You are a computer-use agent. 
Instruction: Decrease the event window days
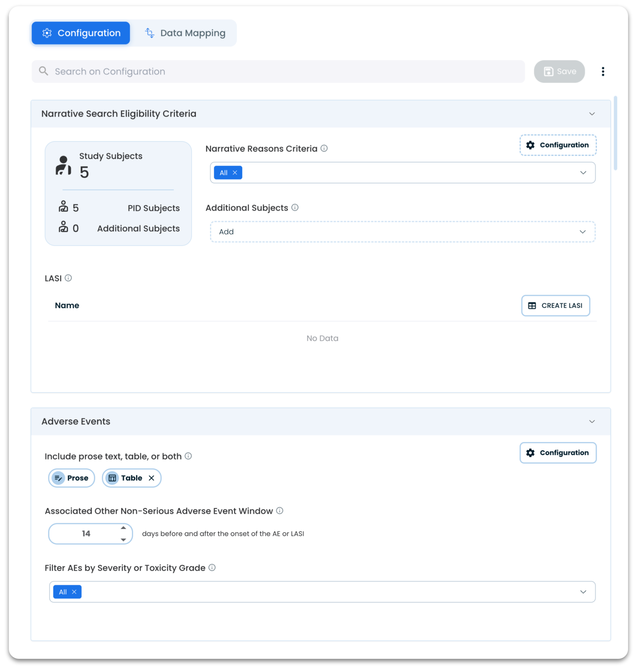point(123,540)
